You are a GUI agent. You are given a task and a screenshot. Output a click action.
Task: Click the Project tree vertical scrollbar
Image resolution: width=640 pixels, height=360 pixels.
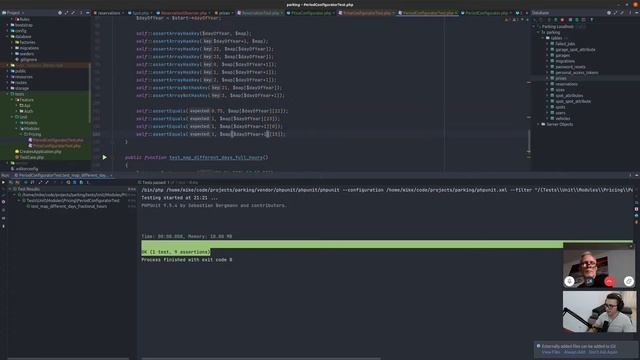tap(89, 93)
